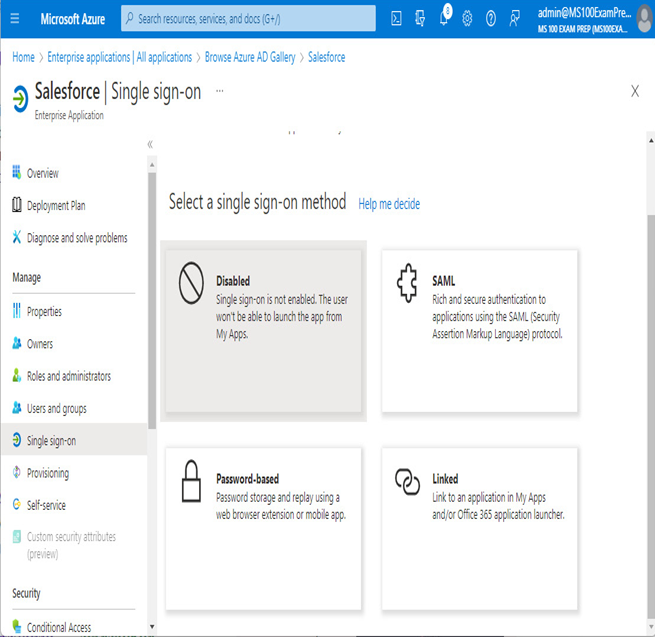This screenshot has width=655, height=637.
Task: Click the Conditional Access shield icon
Action: pos(16,626)
